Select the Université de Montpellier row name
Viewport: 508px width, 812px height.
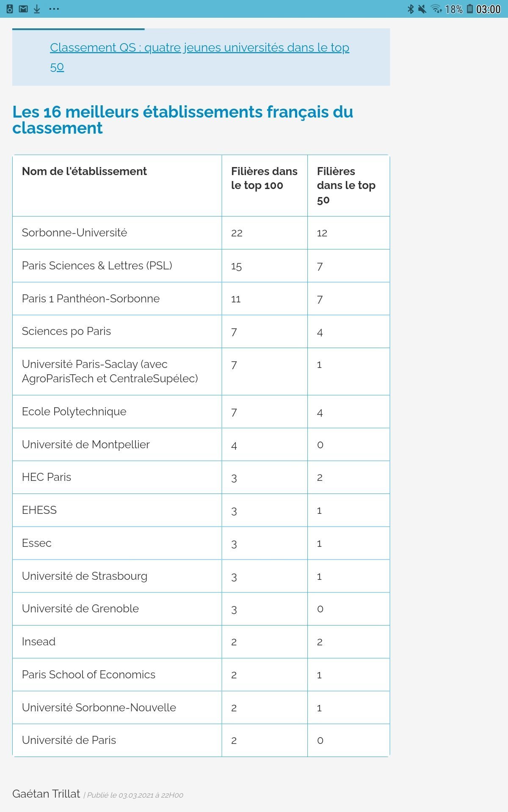(86, 444)
